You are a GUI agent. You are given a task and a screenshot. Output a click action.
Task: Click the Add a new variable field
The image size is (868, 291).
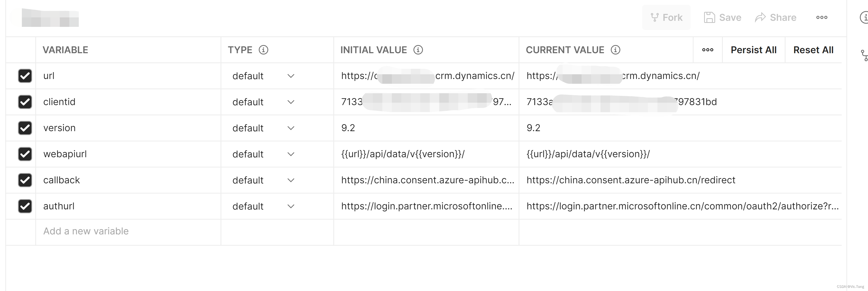(85, 231)
